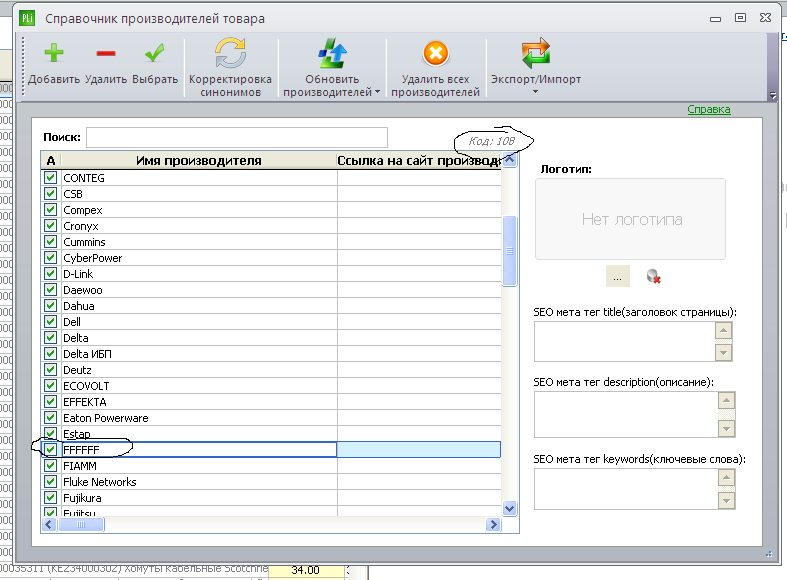Screen dimensions: 787x580
Task: Click the list scroll up arrow
Action: pyautogui.click(x=509, y=160)
